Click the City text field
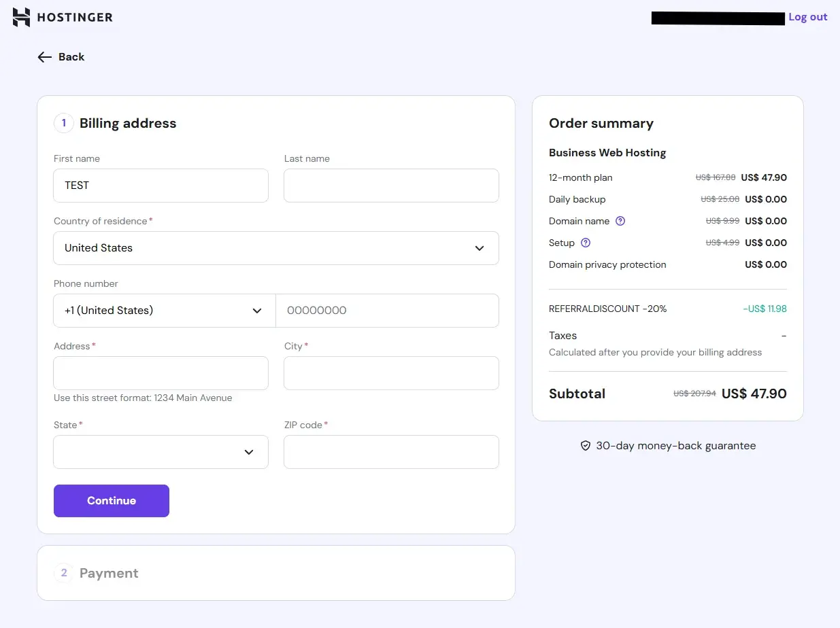The height and width of the screenshot is (628, 840). 391,373
